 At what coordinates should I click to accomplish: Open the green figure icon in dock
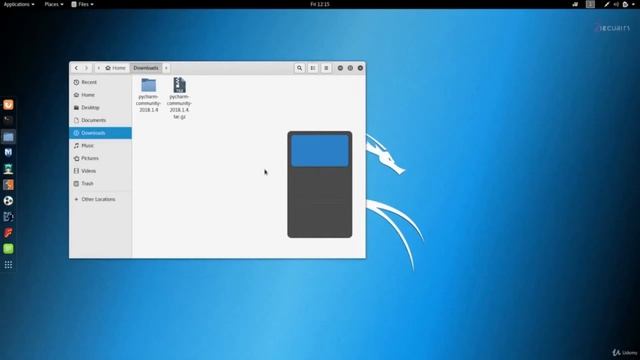click(x=8, y=169)
